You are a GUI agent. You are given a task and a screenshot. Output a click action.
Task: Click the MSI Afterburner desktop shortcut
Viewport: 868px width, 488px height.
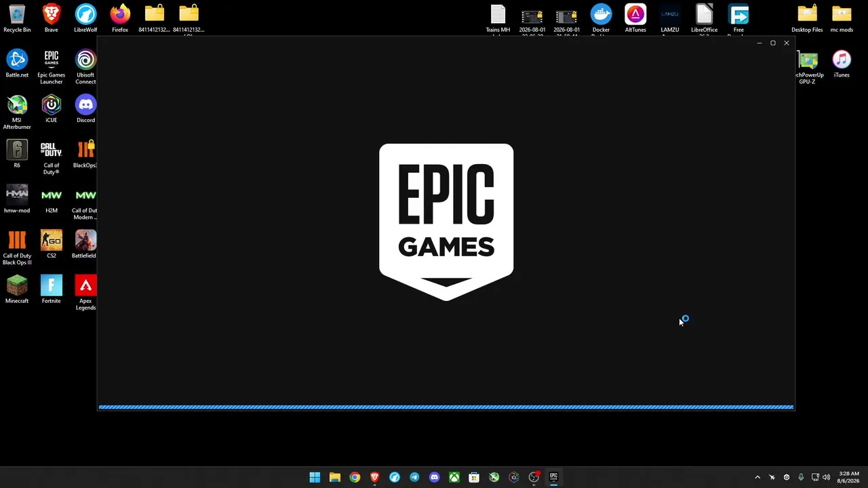pyautogui.click(x=17, y=112)
